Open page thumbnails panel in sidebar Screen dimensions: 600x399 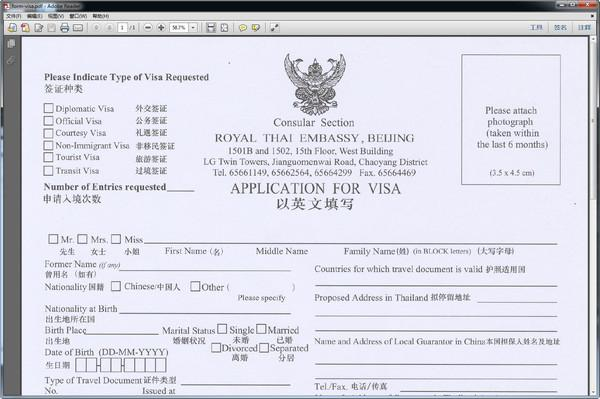click(x=11, y=43)
